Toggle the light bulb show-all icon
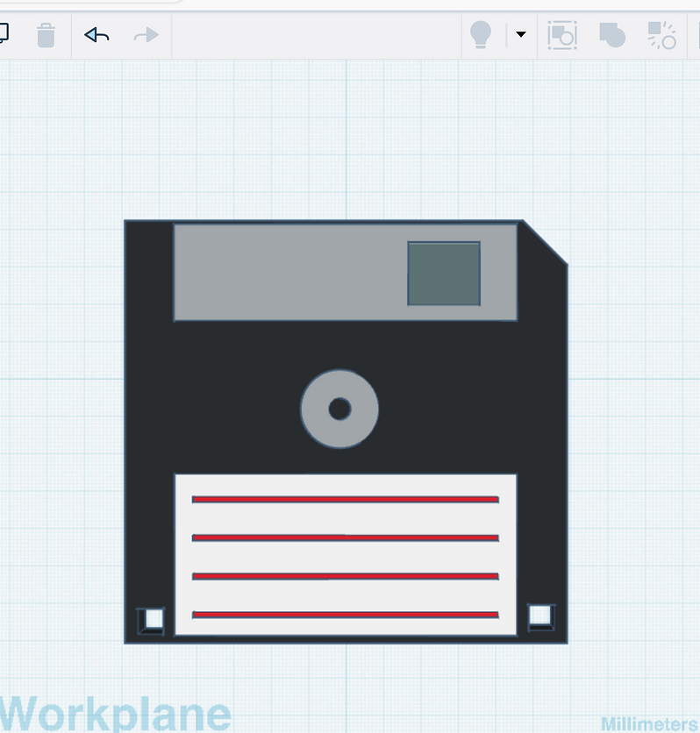Screen dimensions: 700x733 tap(480, 34)
